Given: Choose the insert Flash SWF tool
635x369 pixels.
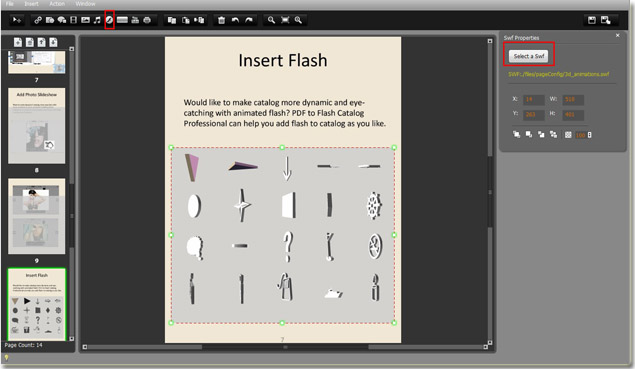Looking at the screenshot, I should (109, 20).
